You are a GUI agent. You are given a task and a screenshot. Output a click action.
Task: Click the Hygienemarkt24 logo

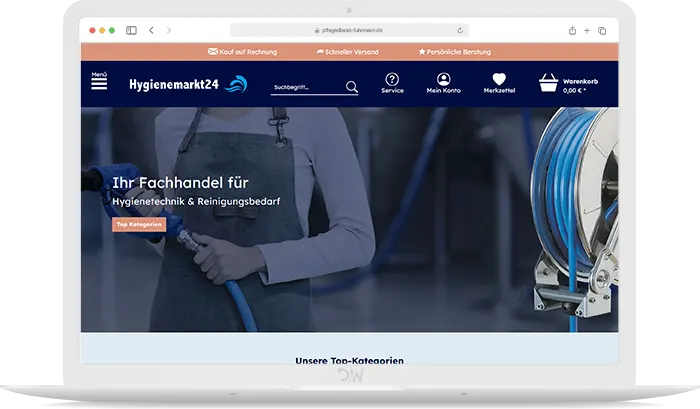[x=188, y=84]
